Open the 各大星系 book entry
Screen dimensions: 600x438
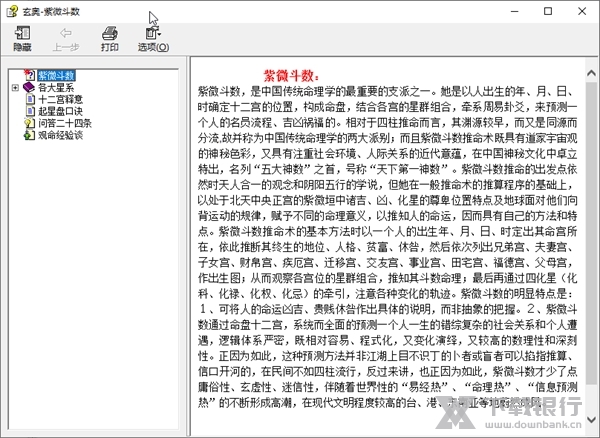[x=56, y=88]
